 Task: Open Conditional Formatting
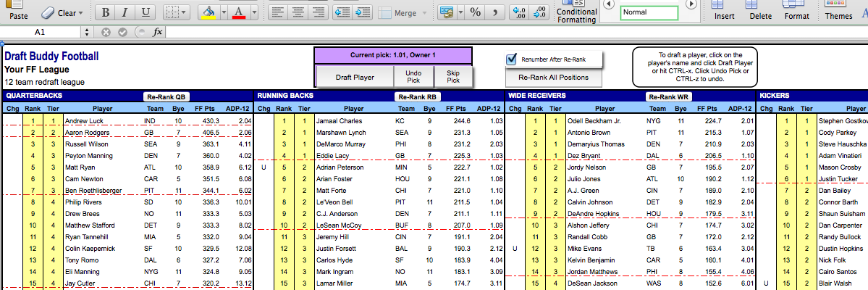pos(577,12)
